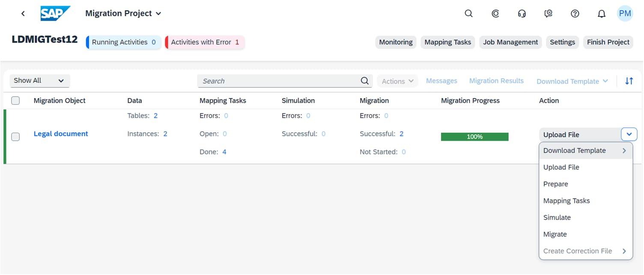Open the search magnifier in header
644x275 pixels.
468,14
